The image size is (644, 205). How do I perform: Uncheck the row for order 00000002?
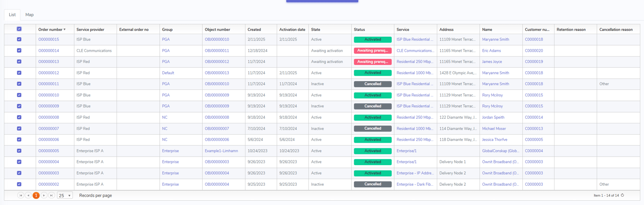[x=19, y=184]
